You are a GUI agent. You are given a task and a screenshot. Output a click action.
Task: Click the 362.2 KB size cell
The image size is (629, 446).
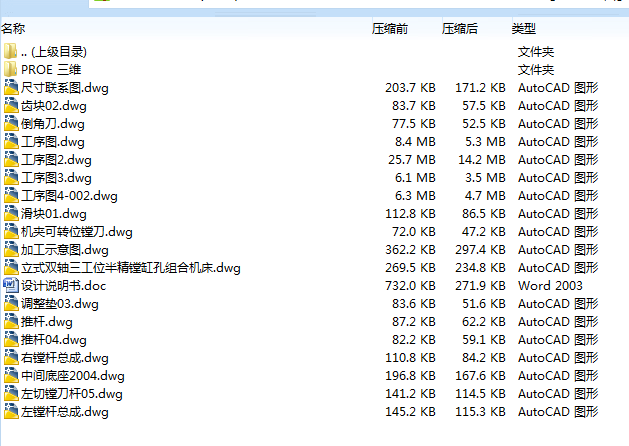click(410, 250)
